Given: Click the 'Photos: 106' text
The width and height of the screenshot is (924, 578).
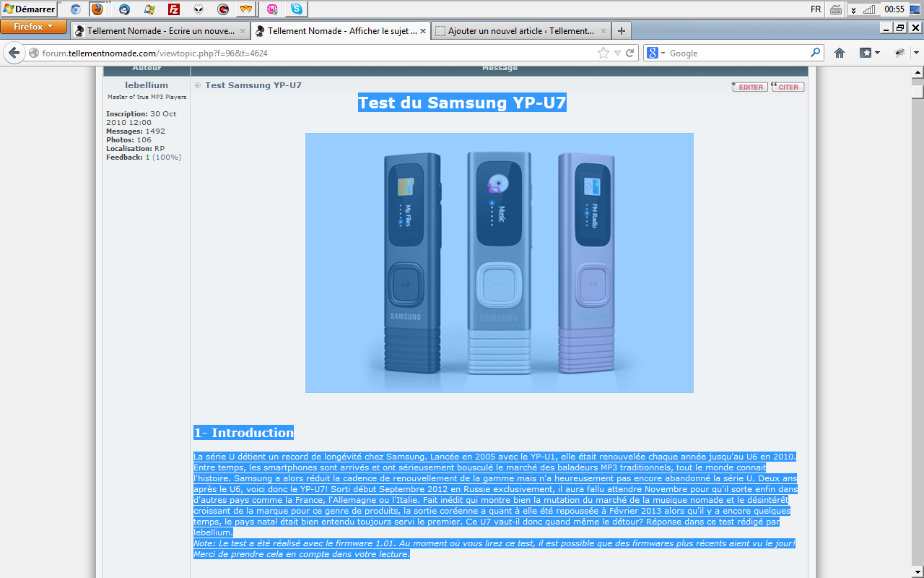Looking at the screenshot, I should [128, 139].
